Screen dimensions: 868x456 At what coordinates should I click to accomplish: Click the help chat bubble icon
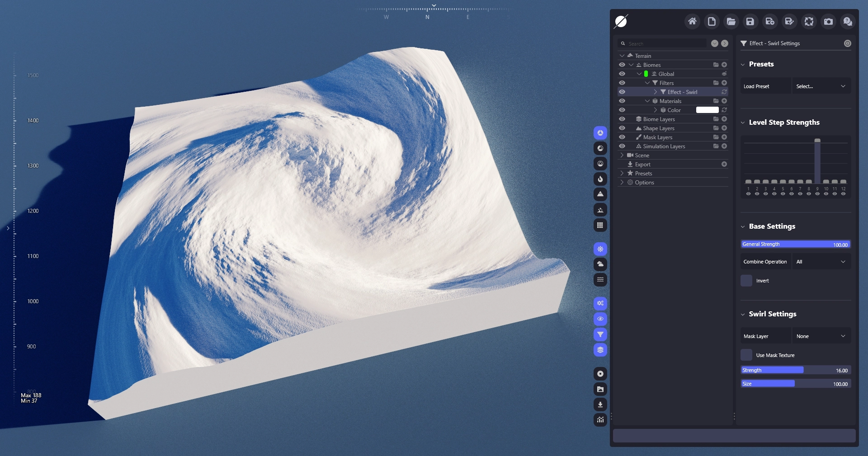click(848, 21)
